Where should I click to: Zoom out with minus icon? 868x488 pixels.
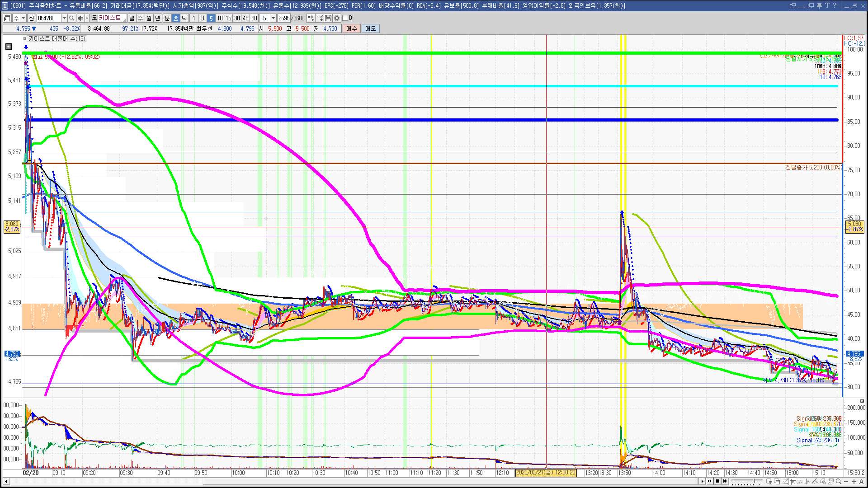tap(846, 481)
